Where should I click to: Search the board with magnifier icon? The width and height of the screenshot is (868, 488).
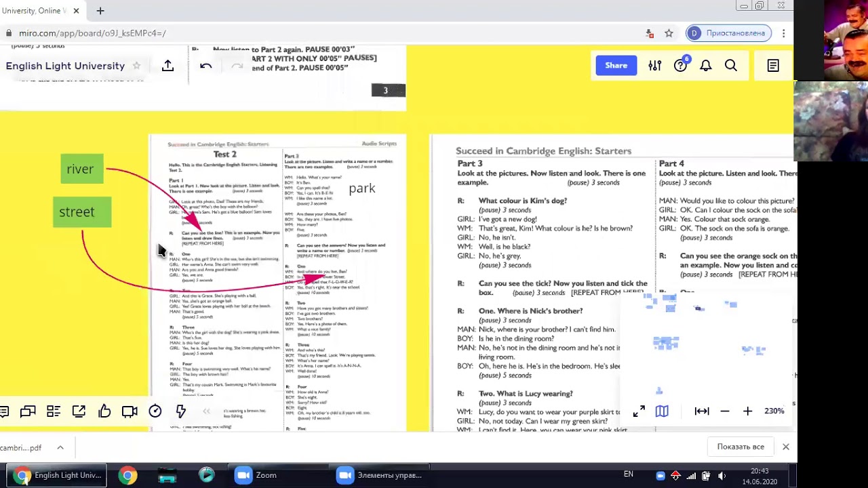[x=731, y=66]
